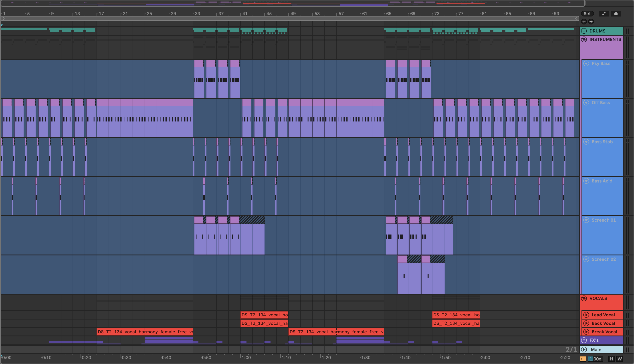Collapse the Bass Stab track
This screenshot has height=364, width=634.
pyautogui.click(x=586, y=142)
